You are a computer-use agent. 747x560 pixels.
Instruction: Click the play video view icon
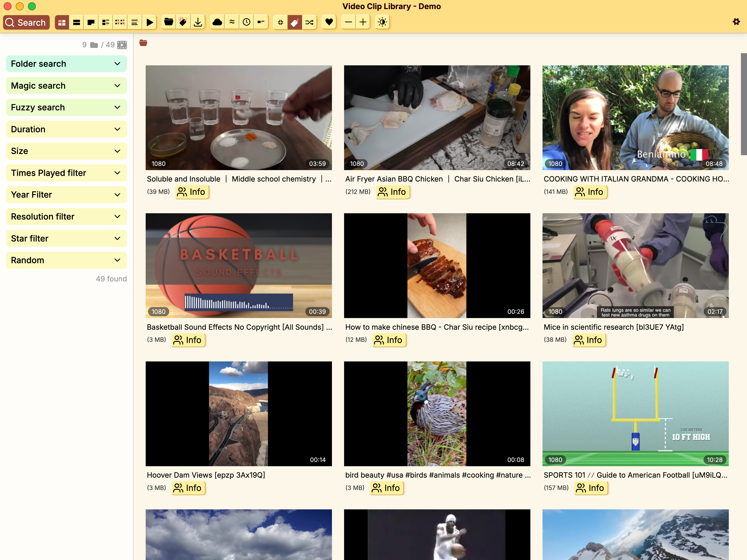point(150,22)
